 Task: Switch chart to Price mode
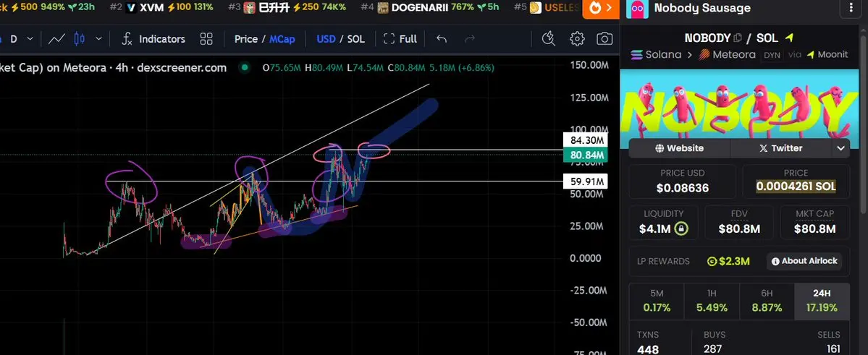coord(246,39)
